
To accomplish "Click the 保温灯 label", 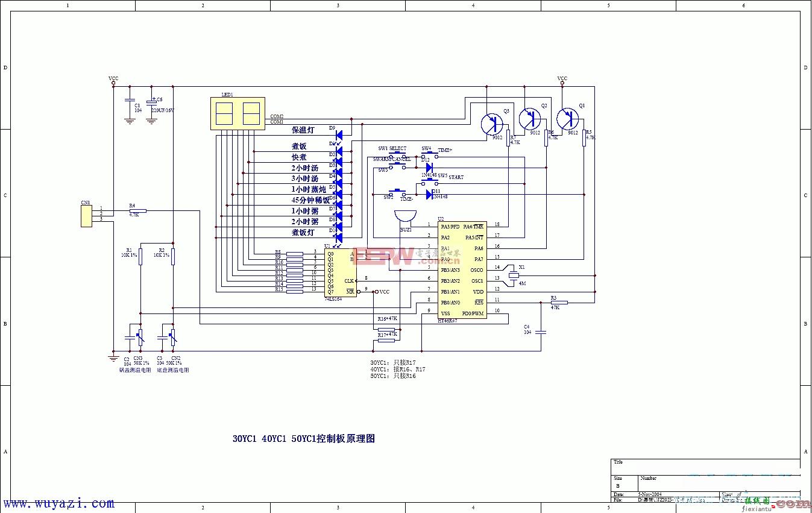I will point(303,130).
